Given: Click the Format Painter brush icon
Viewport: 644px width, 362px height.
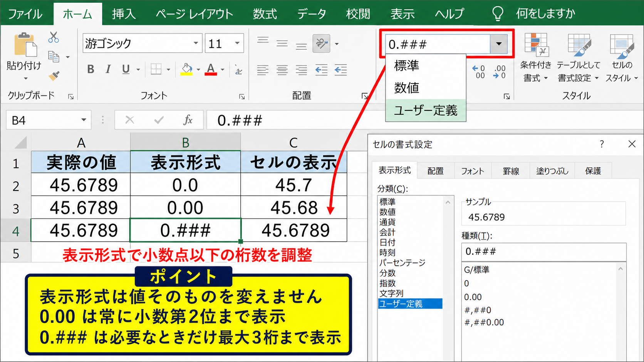Looking at the screenshot, I should pos(54,75).
